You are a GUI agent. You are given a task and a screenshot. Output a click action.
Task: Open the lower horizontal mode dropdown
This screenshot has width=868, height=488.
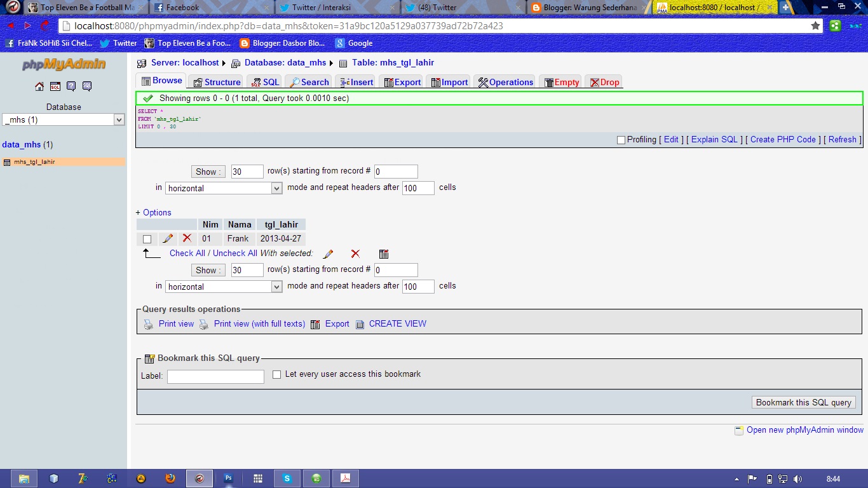(x=224, y=287)
